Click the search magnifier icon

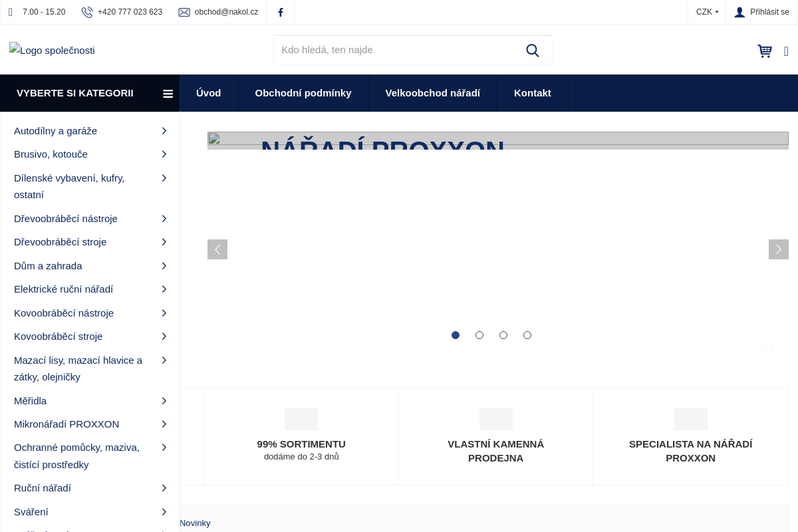[x=532, y=51]
